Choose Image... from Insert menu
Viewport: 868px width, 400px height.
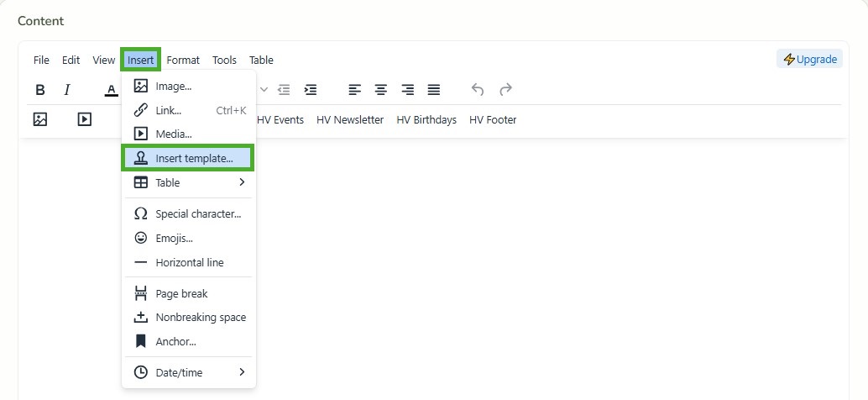pyautogui.click(x=188, y=87)
